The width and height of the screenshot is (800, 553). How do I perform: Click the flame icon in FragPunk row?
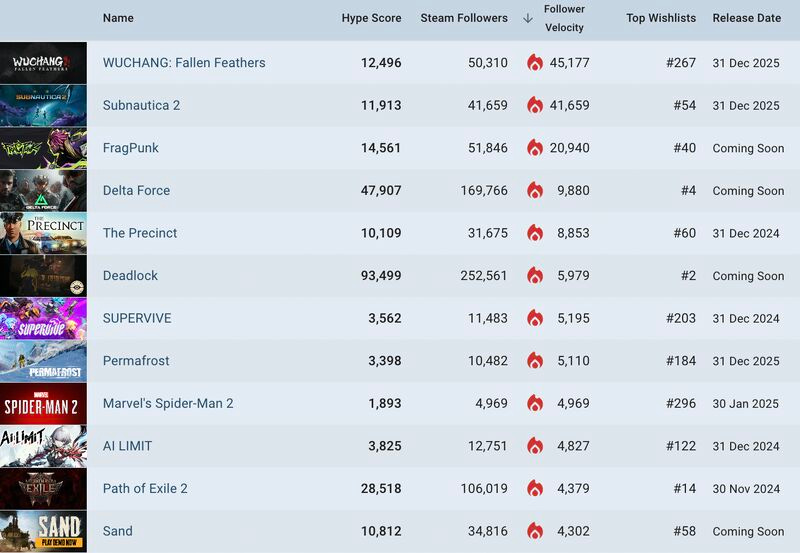click(x=535, y=148)
